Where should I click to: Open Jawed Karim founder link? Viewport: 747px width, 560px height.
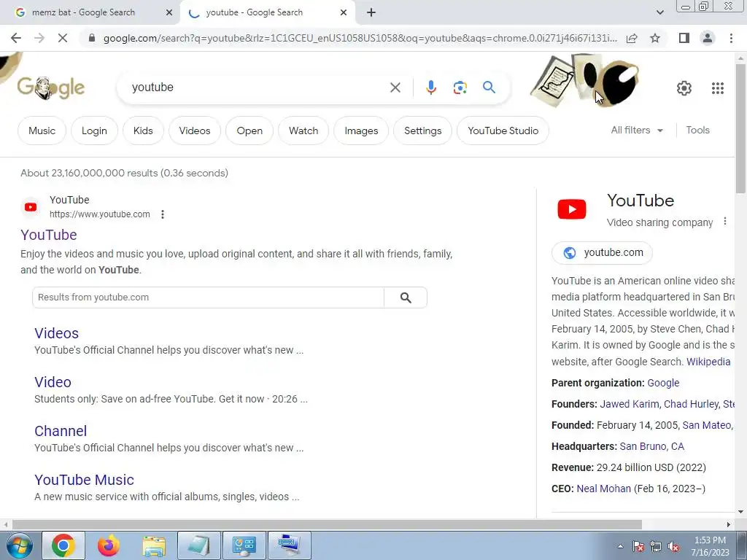[630, 404]
